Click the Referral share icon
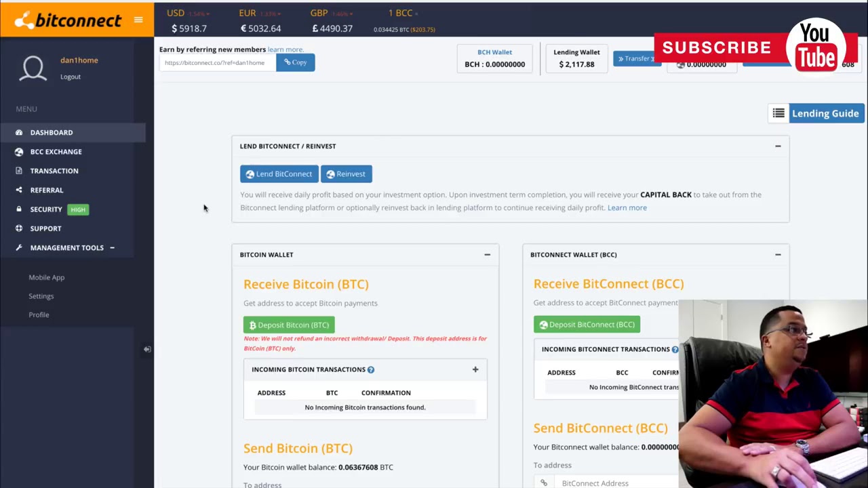Viewport: 868px width, 488px height. coord(19,190)
